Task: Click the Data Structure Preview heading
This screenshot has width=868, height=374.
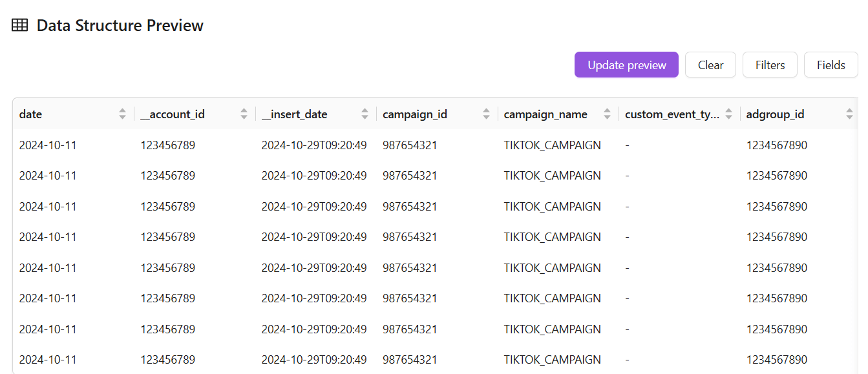Action: coord(120,26)
